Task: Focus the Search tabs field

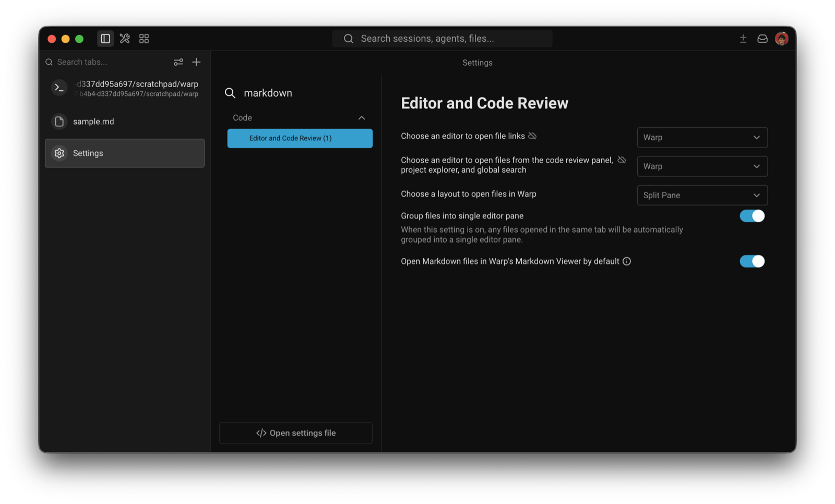Action: pyautogui.click(x=107, y=62)
